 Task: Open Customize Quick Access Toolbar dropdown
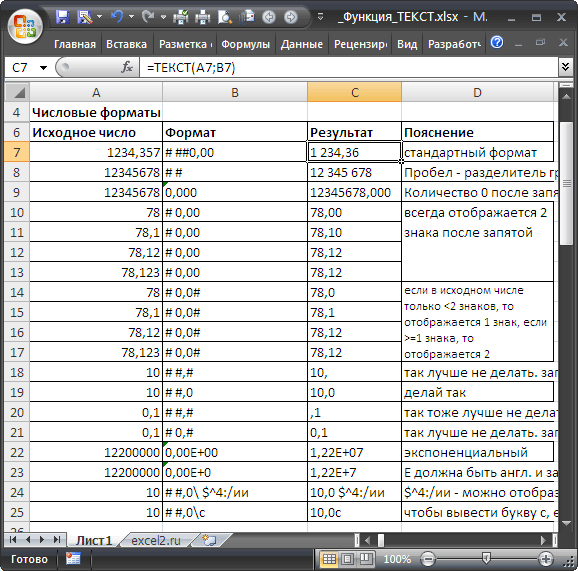click(320, 17)
